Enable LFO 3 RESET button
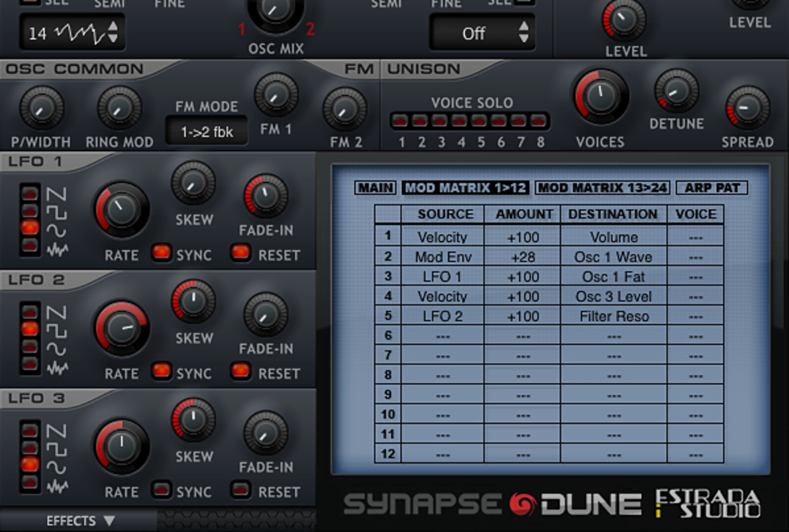789x532 pixels. tap(241, 490)
